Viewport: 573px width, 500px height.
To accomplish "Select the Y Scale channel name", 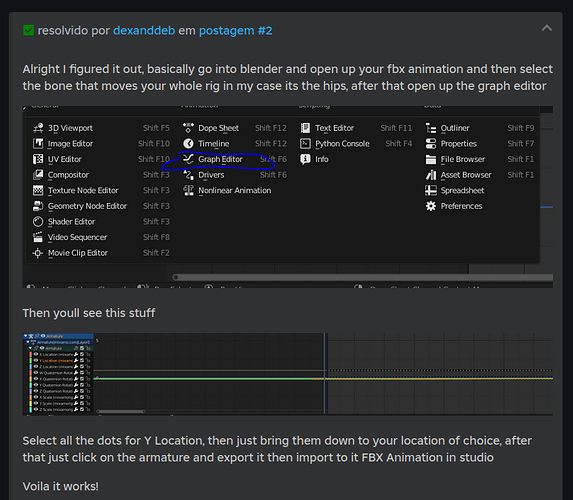I will pyautogui.click(x=56, y=404).
